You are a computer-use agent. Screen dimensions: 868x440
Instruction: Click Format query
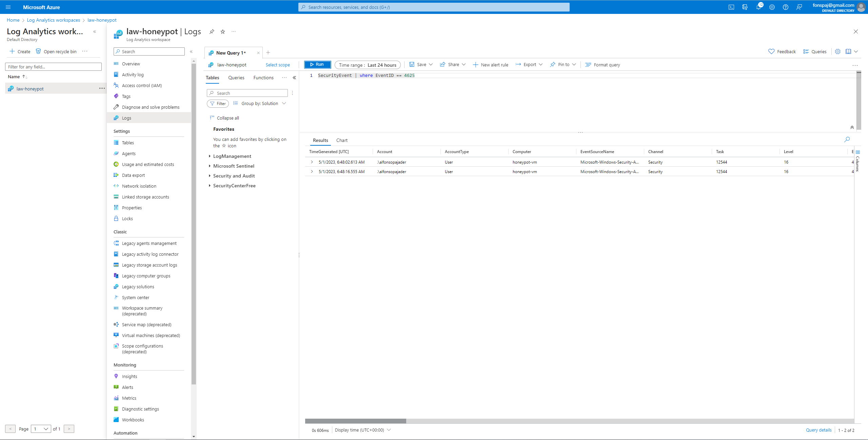pyautogui.click(x=603, y=65)
